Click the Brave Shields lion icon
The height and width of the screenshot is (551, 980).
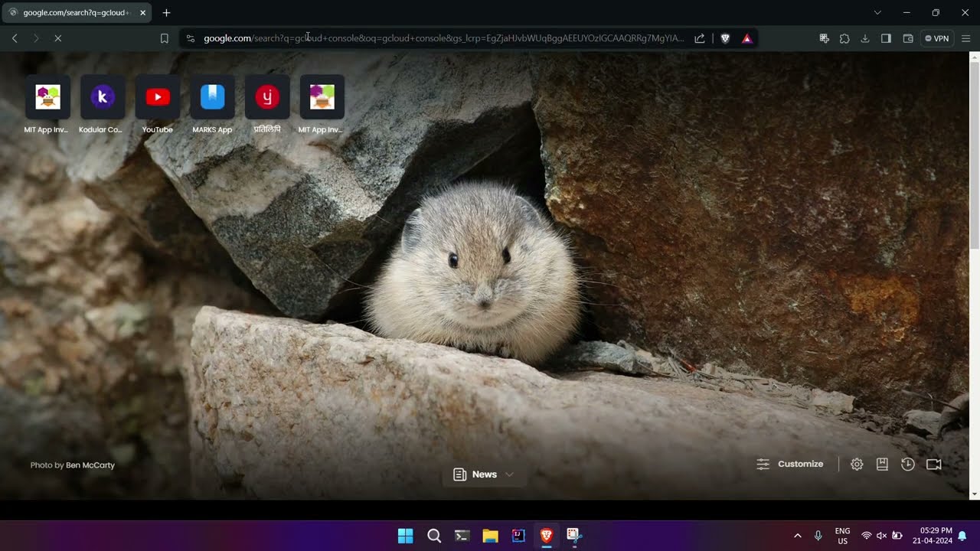coord(725,38)
